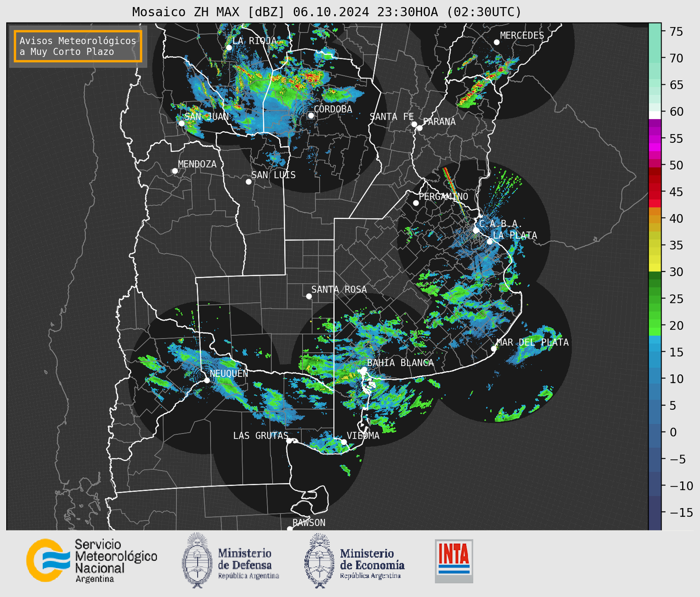
Task: Click the INTA logo
Action: [x=454, y=561]
